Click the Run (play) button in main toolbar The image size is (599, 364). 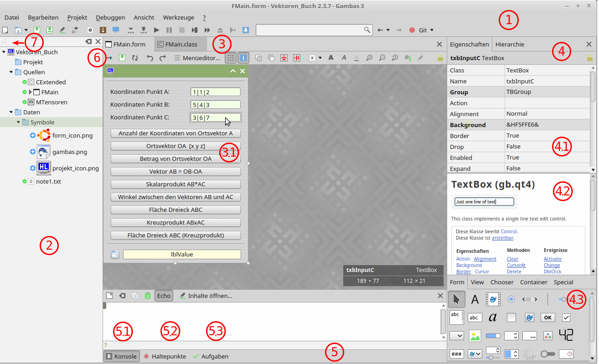156,30
